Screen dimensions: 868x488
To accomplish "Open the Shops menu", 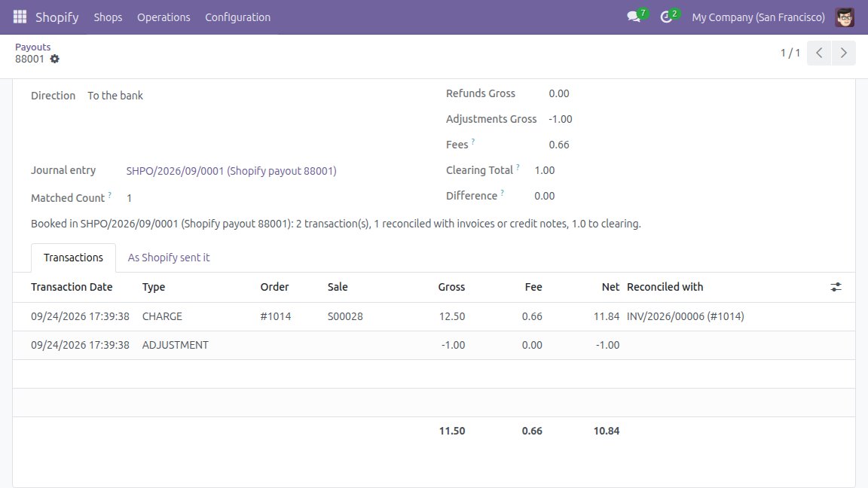I will pyautogui.click(x=108, y=17).
